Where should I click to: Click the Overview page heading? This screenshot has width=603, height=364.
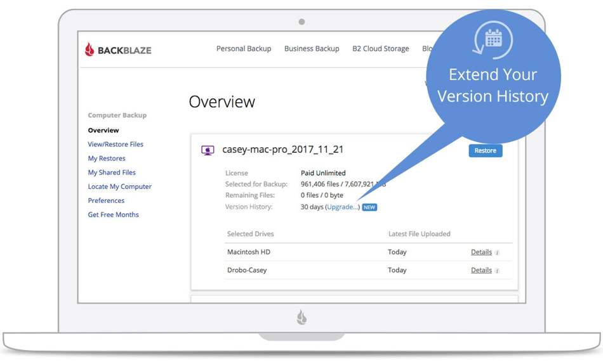(222, 102)
